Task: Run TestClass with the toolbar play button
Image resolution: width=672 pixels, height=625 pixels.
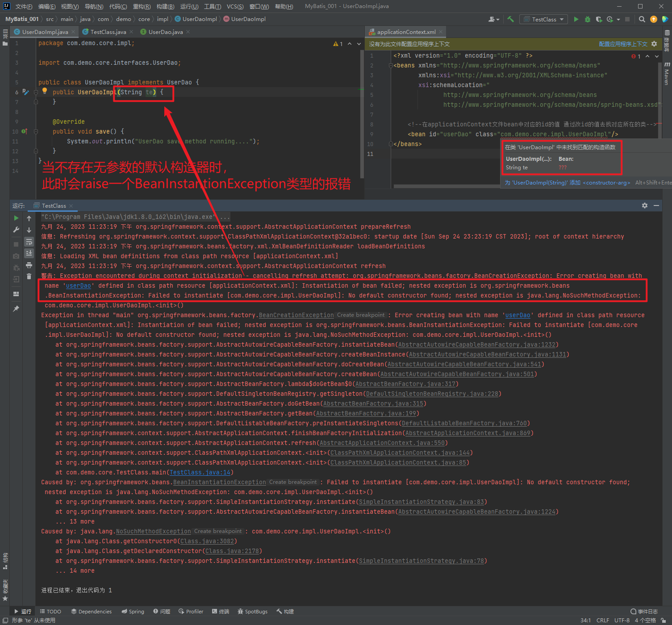Action: pyautogui.click(x=576, y=19)
